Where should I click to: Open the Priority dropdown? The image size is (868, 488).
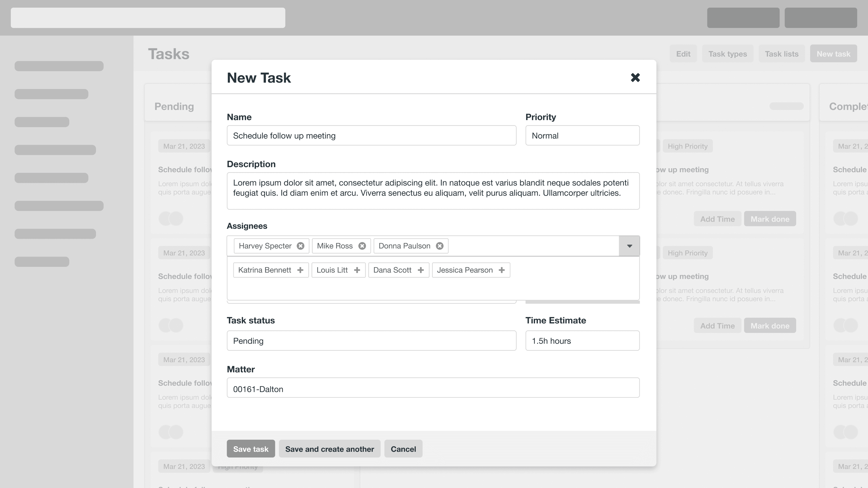pyautogui.click(x=582, y=136)
